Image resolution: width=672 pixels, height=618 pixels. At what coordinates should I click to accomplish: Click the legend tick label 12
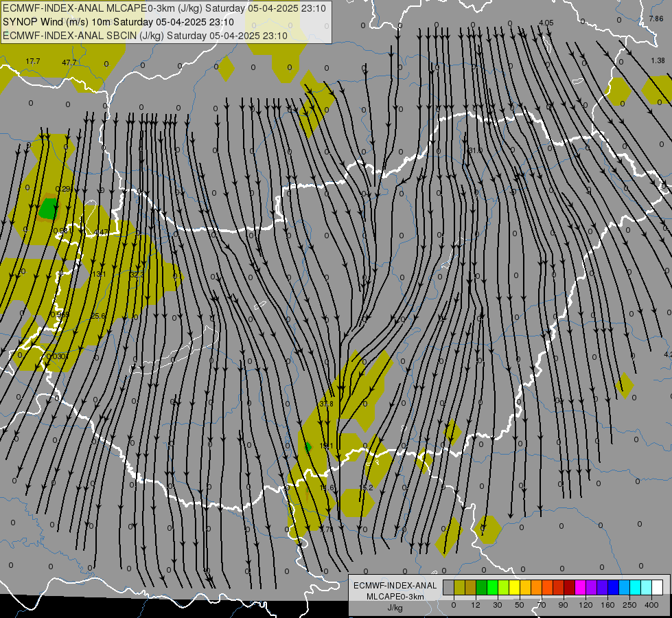476,605
